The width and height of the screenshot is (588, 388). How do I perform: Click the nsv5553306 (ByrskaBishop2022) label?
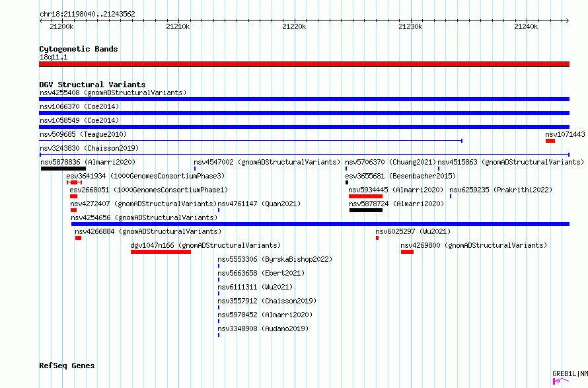click(275, 259)
